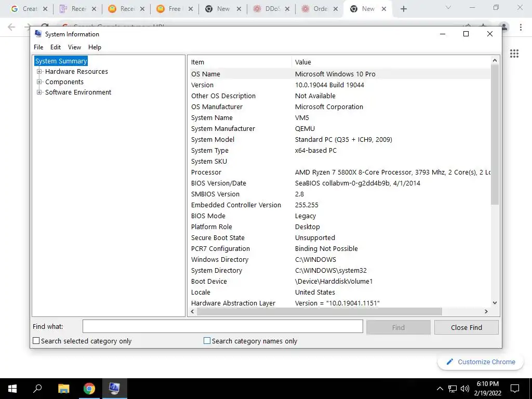Click scroll right arrow in details pane

tap(486, 312)
